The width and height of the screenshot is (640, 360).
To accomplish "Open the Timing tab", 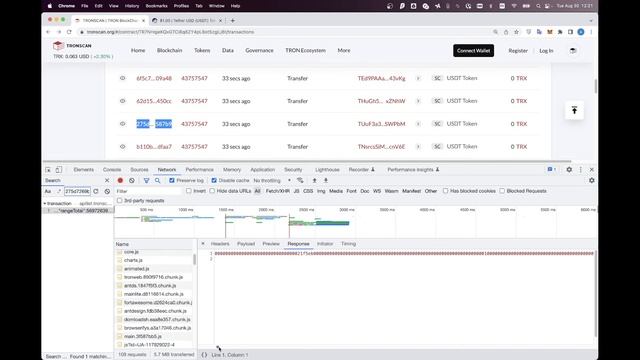I will click(349, 244).
